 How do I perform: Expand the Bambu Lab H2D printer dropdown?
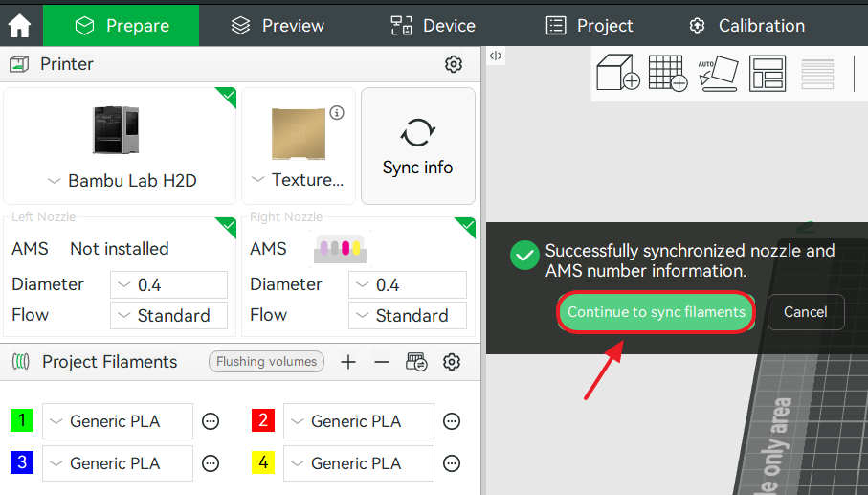coord(121,180)
